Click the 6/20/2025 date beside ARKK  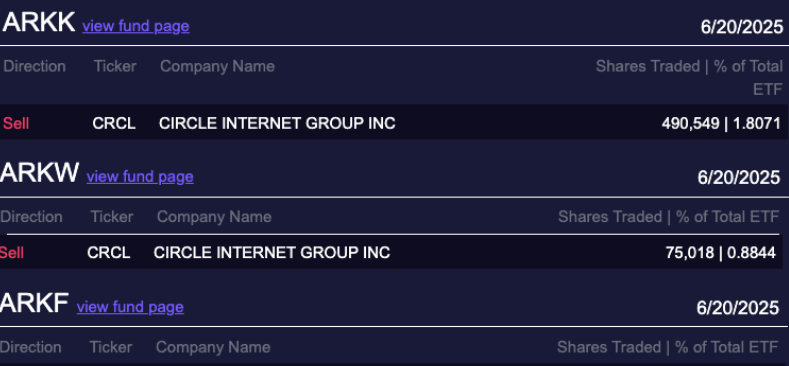[742, 27]
